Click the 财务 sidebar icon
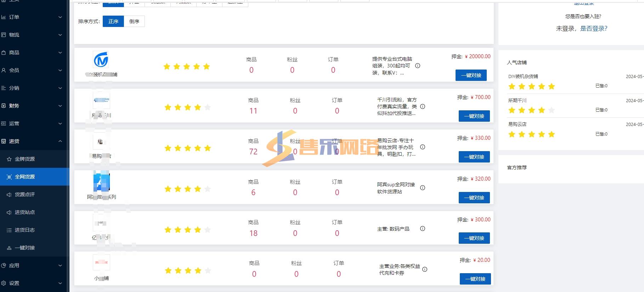The image size is (644, 292). tap(4, 106)
